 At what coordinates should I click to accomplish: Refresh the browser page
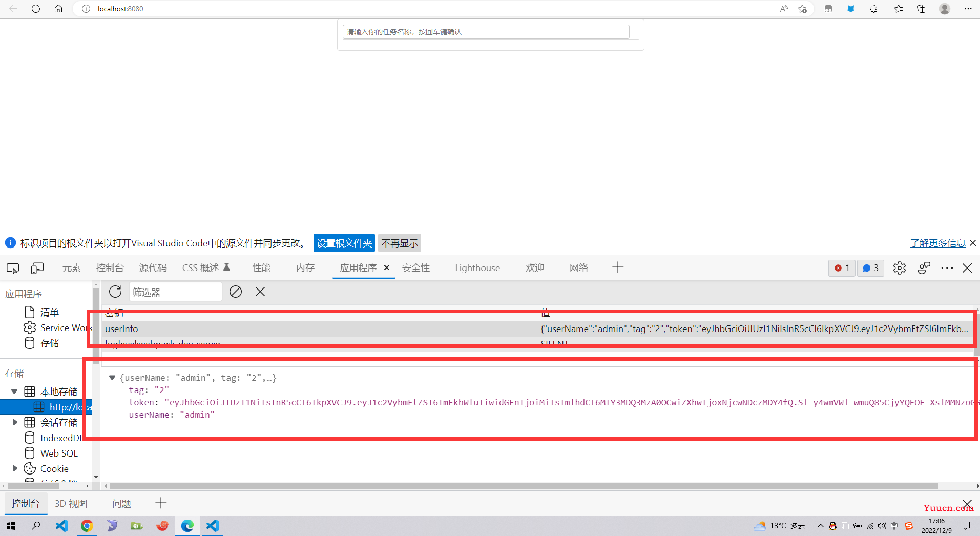pos(36,9)
